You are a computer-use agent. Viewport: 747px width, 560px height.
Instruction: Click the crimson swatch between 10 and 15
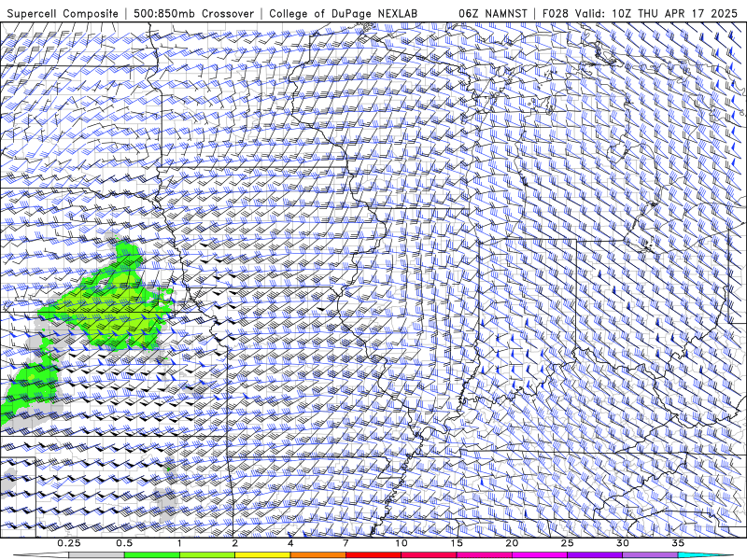pos(429,555)
